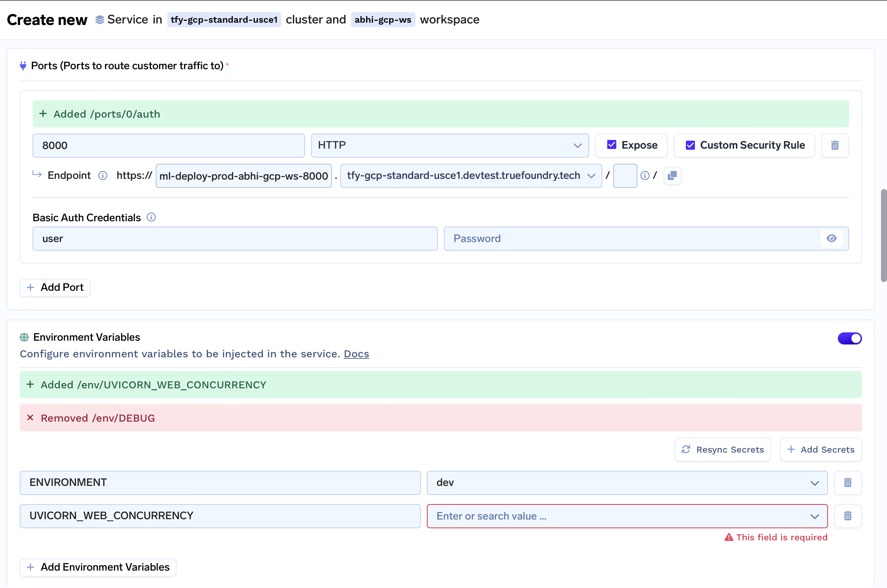Viewport: 887px width, 588px height.
Task: Delete ENVIRONMENT variable with trash icon
Action: [x=848, y=483]
